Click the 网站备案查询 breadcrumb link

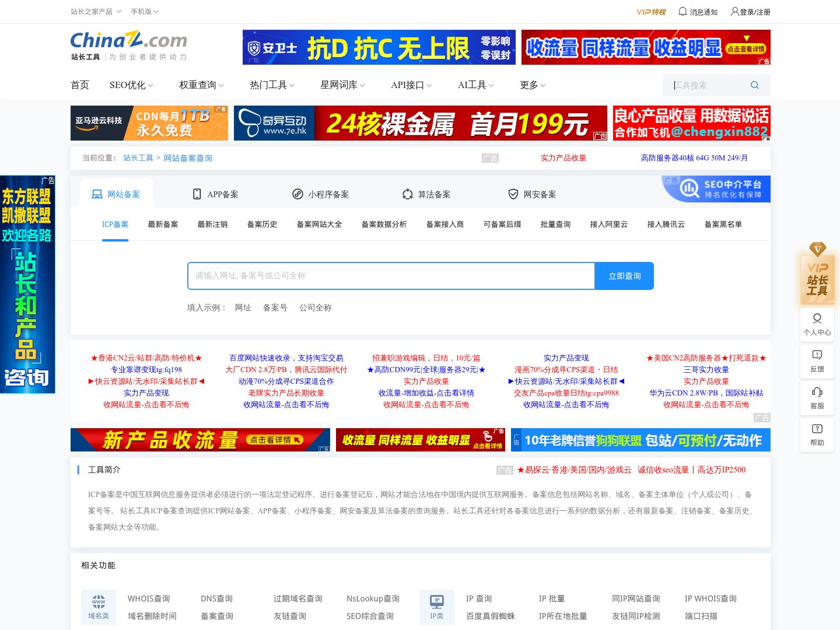[x=188, y=158]
